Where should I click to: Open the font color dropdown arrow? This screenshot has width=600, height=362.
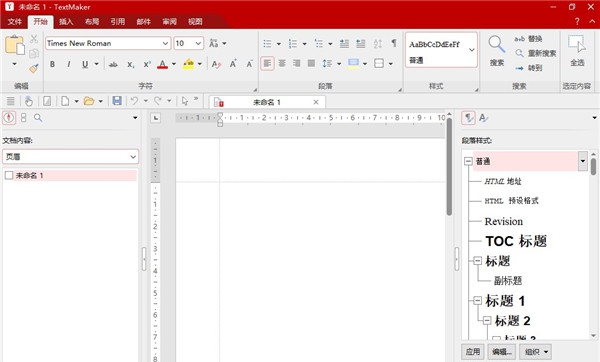click(174, 64)
